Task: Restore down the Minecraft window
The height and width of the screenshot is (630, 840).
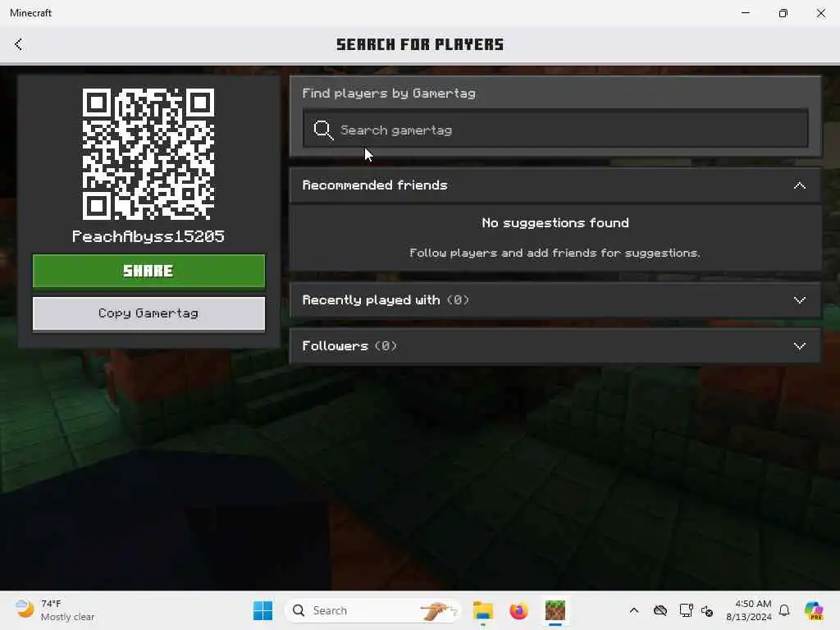Action: 783,13
